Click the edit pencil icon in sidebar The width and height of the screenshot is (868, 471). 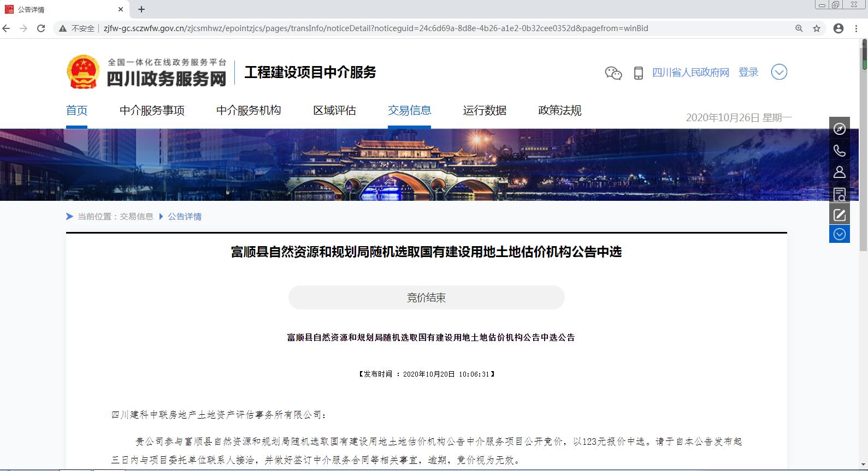pyautogui.click(x=839, y=214)
